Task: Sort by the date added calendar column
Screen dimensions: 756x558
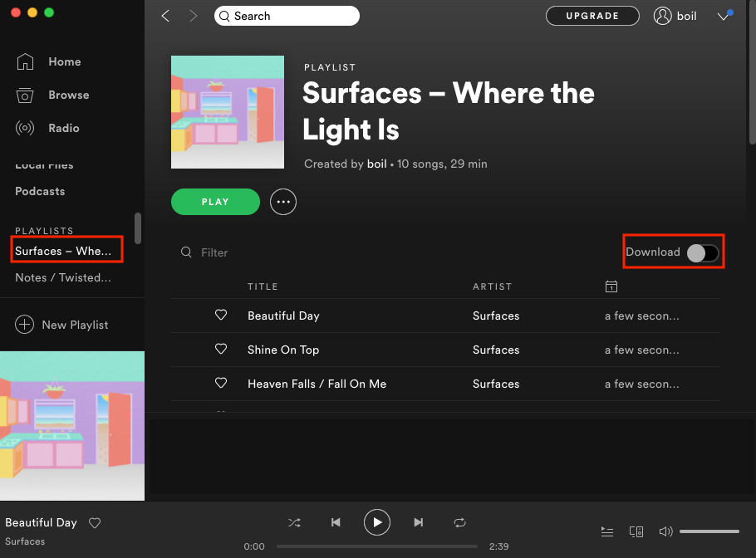Action: point(611,286)
